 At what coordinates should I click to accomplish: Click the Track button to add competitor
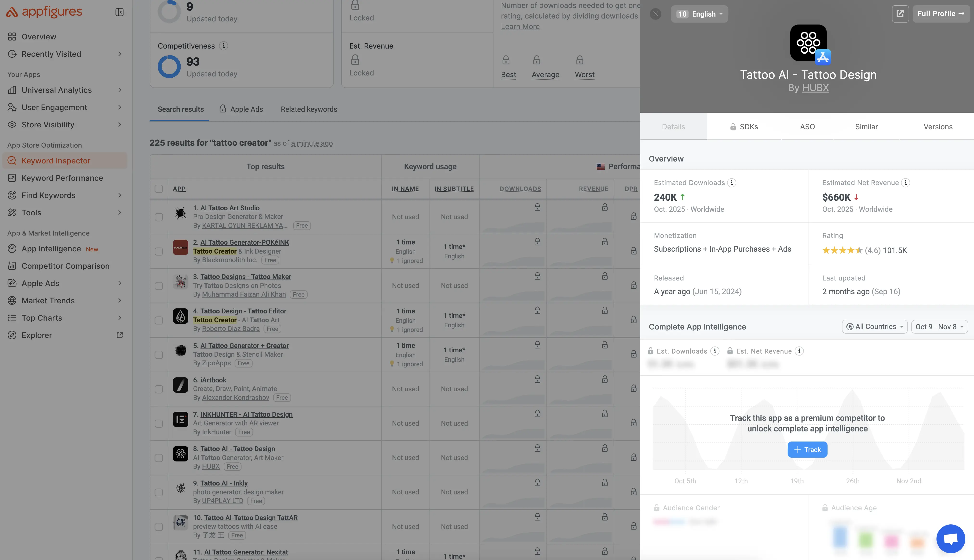pyautogui.click(x=807, y=449)
